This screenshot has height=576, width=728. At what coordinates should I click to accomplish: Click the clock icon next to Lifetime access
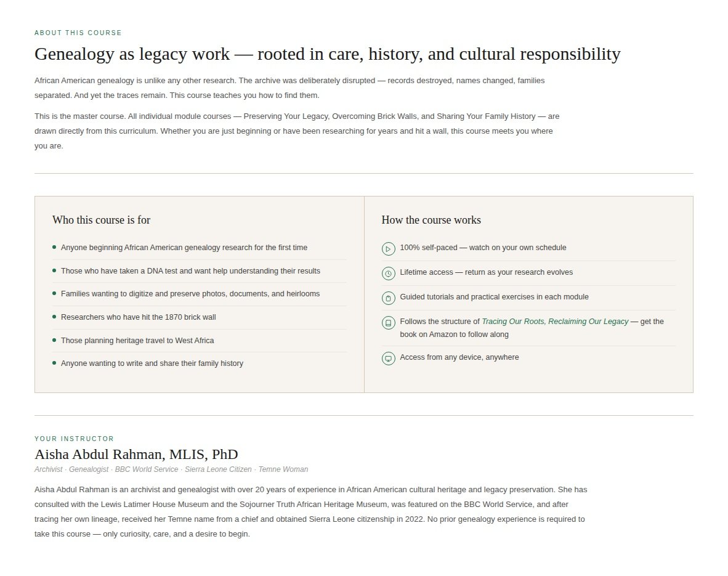point(388,273)
